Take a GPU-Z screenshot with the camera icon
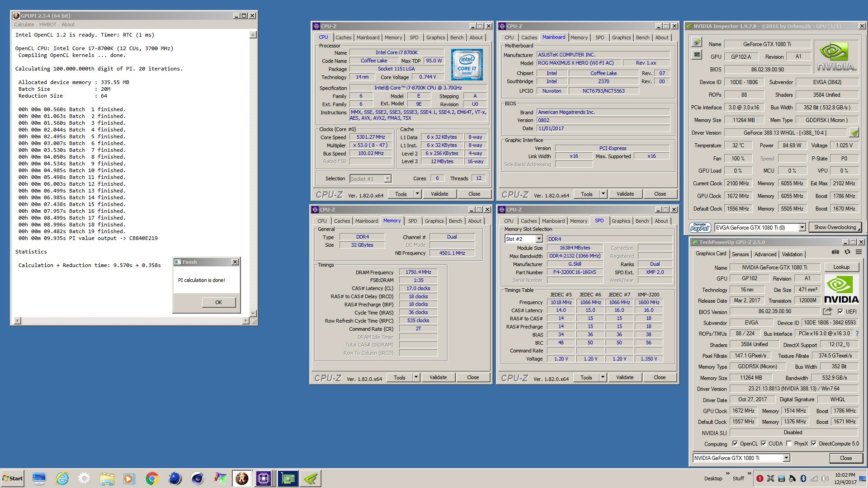The width and height of the screenshot is (868, 488). pyautogui.click(x=835, y=252)
